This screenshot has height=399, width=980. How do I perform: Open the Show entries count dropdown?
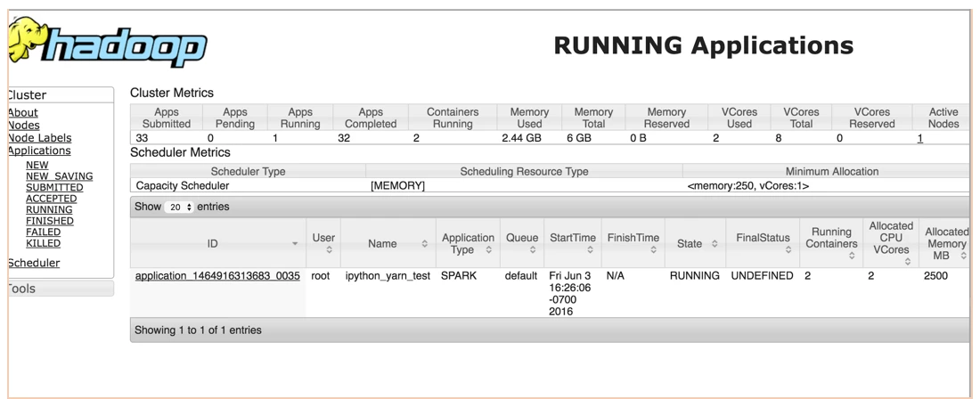coord(179,207)
